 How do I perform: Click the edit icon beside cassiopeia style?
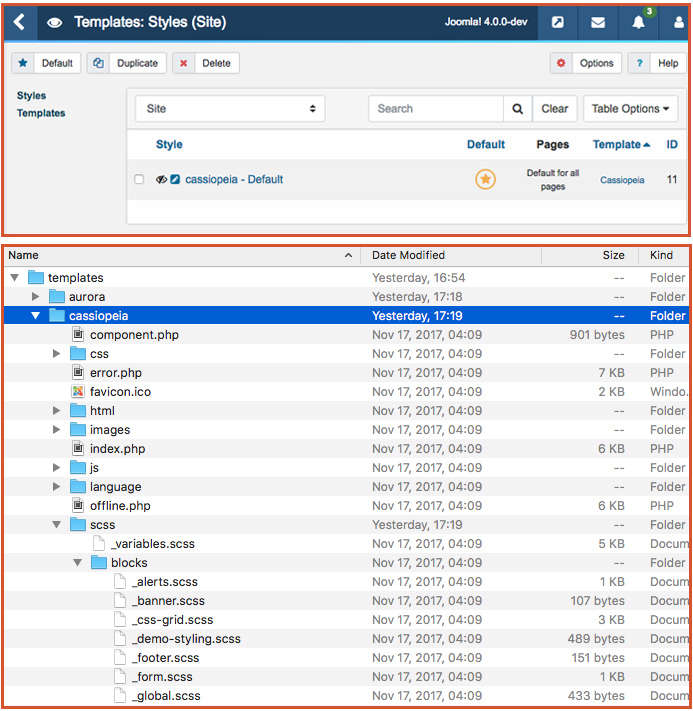click(x=175, y=180)
